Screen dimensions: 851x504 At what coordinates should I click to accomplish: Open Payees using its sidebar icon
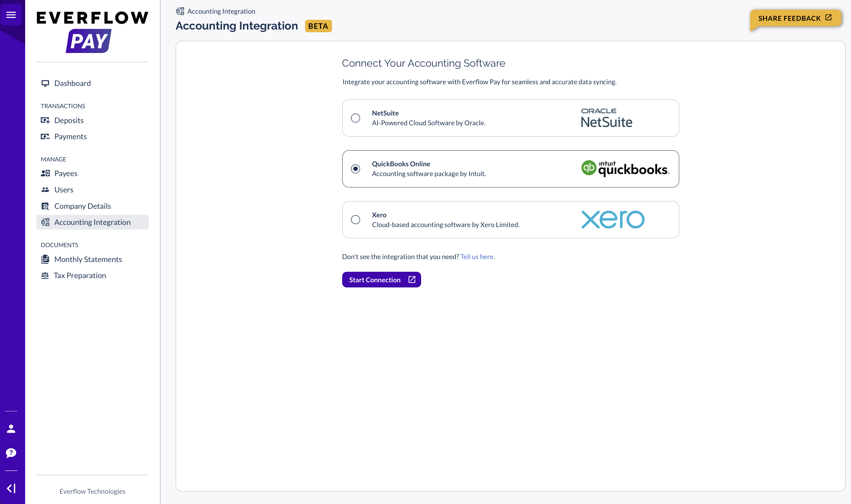click(45, 173)
